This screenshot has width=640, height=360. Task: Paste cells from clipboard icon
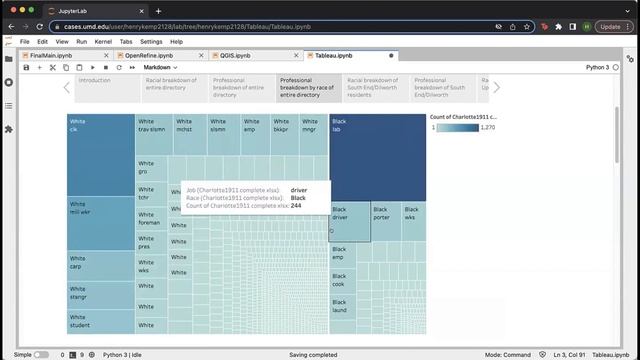pos(79,67)
